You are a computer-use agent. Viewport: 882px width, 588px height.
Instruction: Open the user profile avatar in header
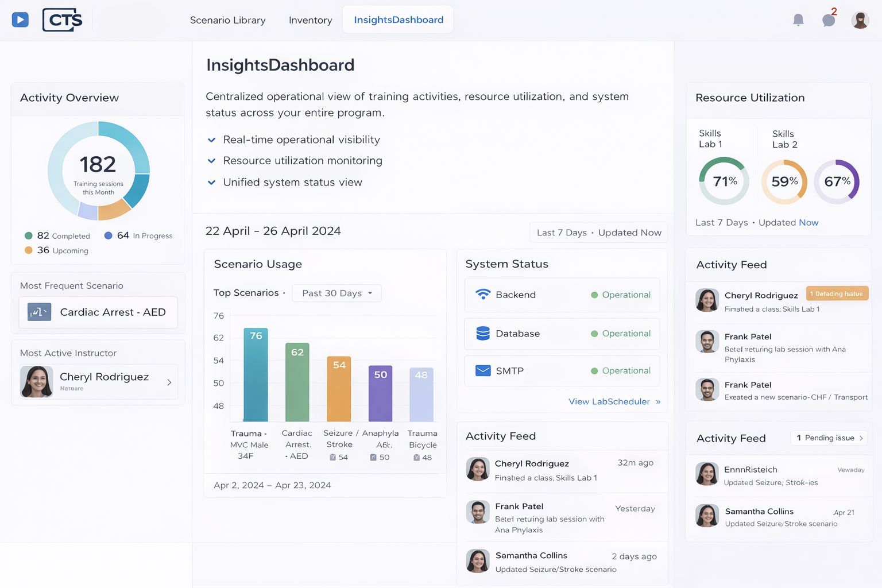(x=860, y=20)
